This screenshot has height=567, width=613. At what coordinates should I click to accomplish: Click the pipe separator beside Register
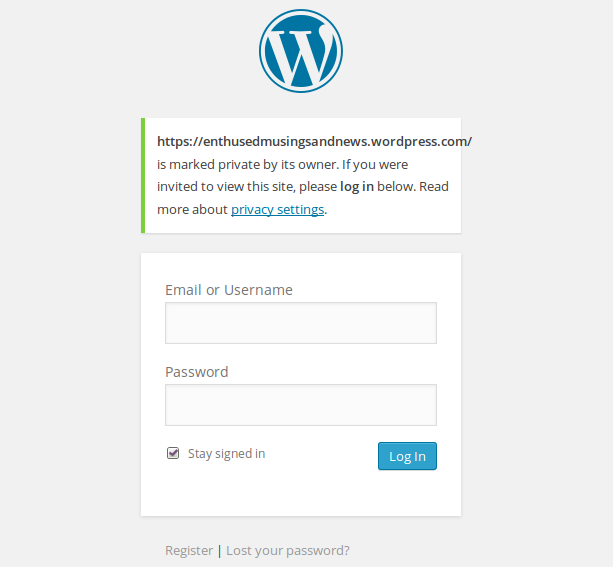point(220,550)
